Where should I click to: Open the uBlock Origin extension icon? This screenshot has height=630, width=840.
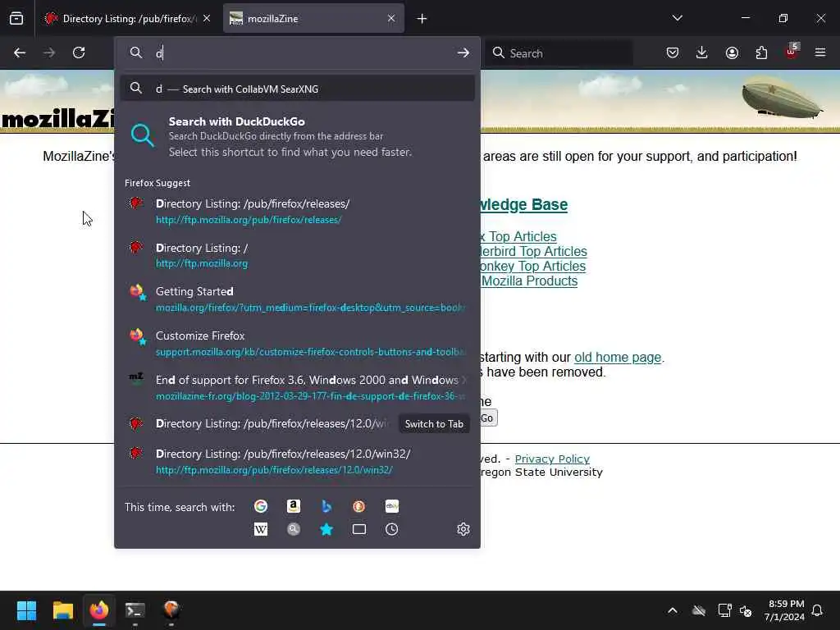point(792,52)
